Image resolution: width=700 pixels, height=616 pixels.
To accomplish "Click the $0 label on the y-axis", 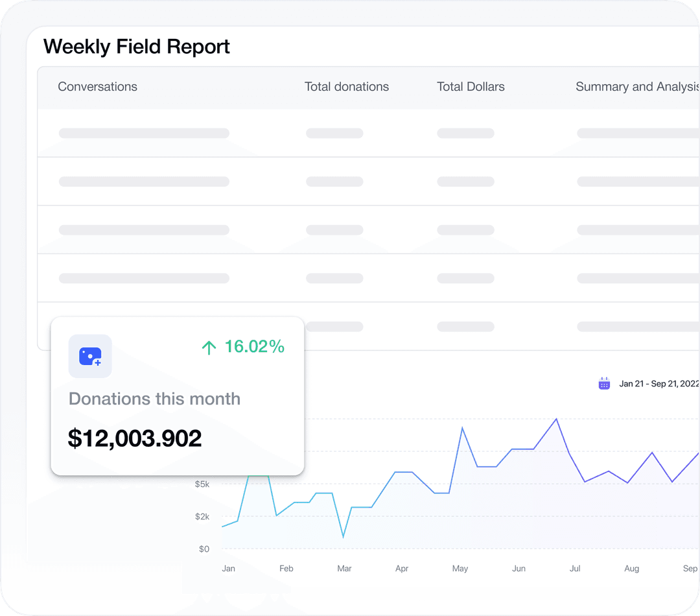I will click(204, 549).
